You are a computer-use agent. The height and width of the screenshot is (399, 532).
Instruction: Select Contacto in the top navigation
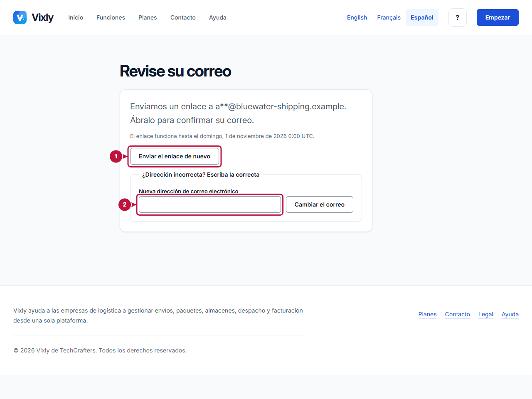[x=183, y=17]
